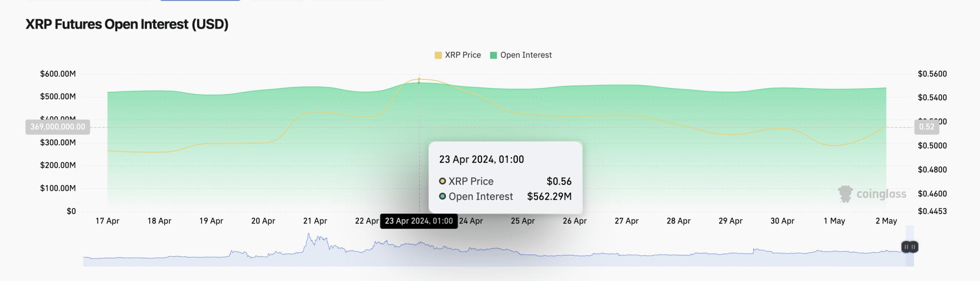Image resolution: width=980 pixels, height=281 pixels.
Task: Click the 2 May x-axis label
Action: tap(886, 221)
